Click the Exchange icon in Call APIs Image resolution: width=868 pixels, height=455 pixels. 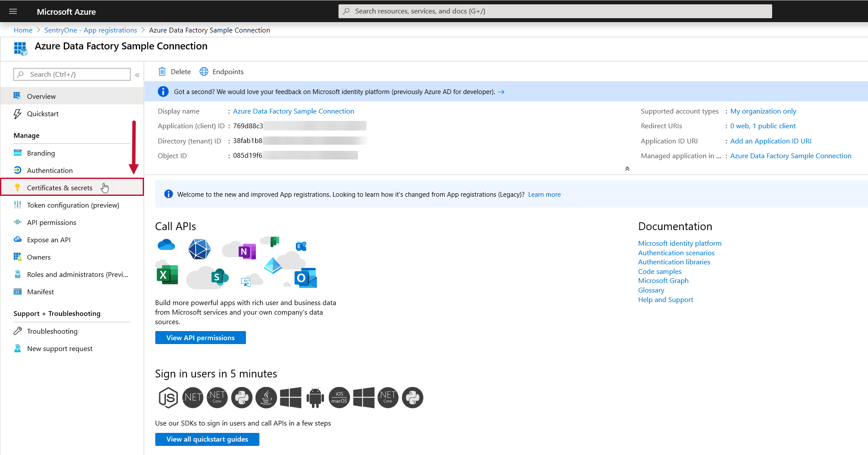coord(301,246)
